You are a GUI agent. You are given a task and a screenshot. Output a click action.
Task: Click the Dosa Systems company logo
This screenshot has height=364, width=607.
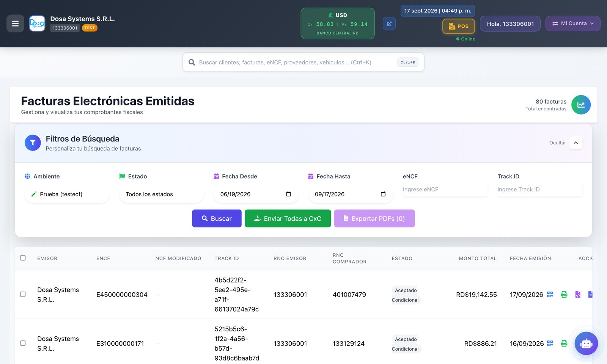(37, 24)
